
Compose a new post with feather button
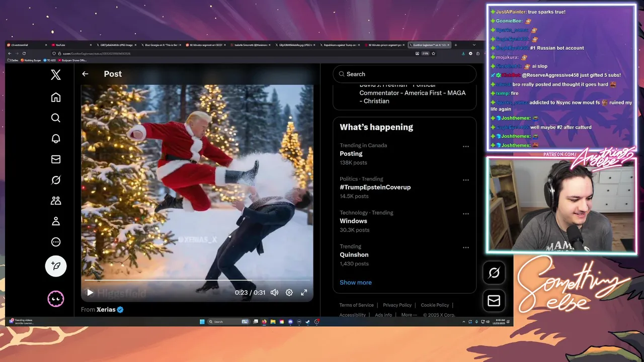[x=56, y=266]
